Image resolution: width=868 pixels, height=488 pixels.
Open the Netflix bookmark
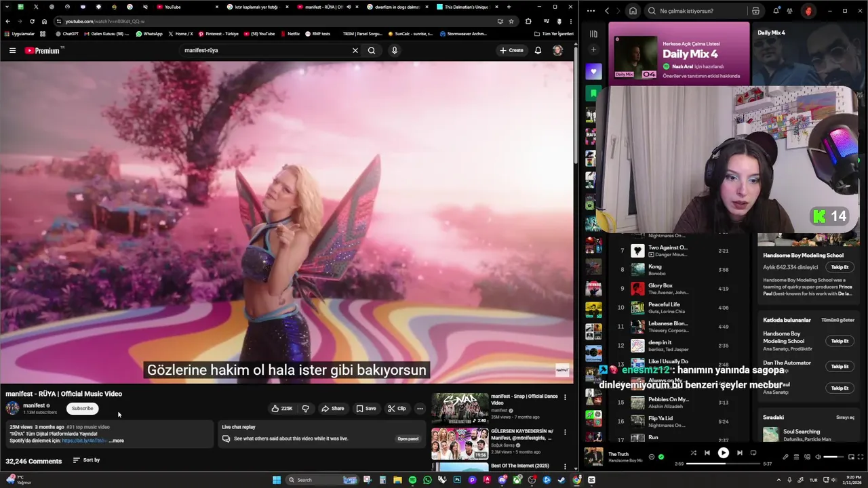(x=290, y=33)
